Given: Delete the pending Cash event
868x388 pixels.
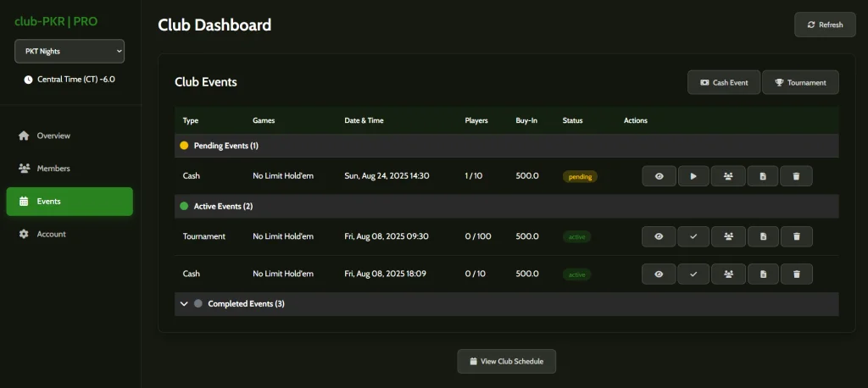Looking at the screenshot, I should [796, 176].
